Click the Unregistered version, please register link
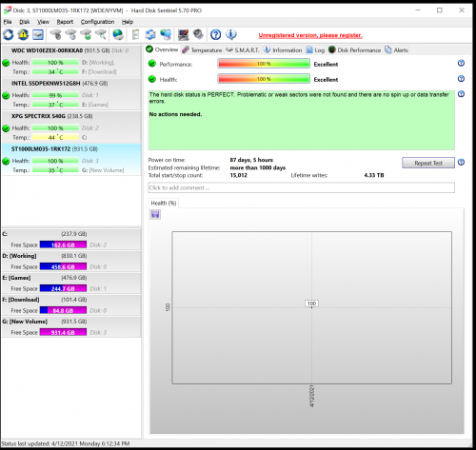 [x=310, y=35]
